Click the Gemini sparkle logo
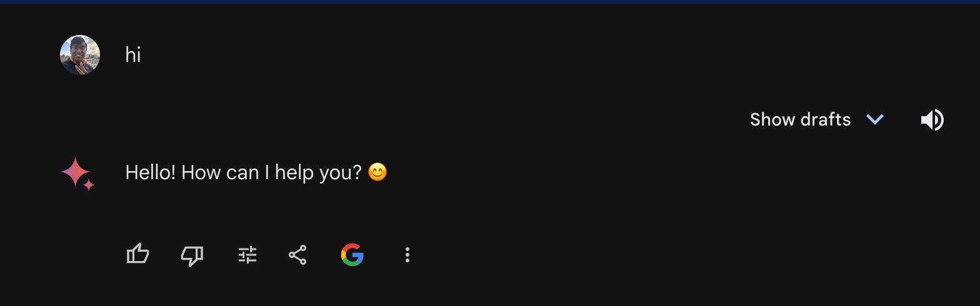Viewport: 980px width, 306px height. (76, 172)
